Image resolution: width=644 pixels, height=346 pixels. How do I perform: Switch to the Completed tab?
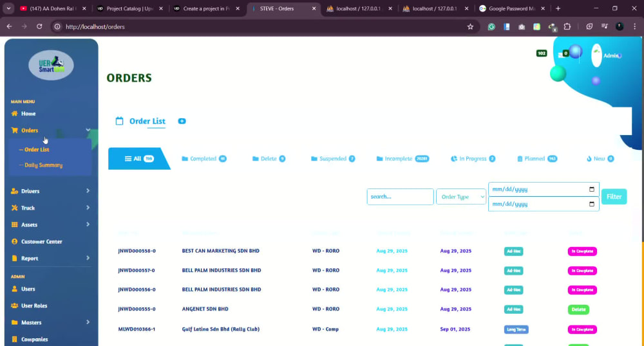(204, 159)
